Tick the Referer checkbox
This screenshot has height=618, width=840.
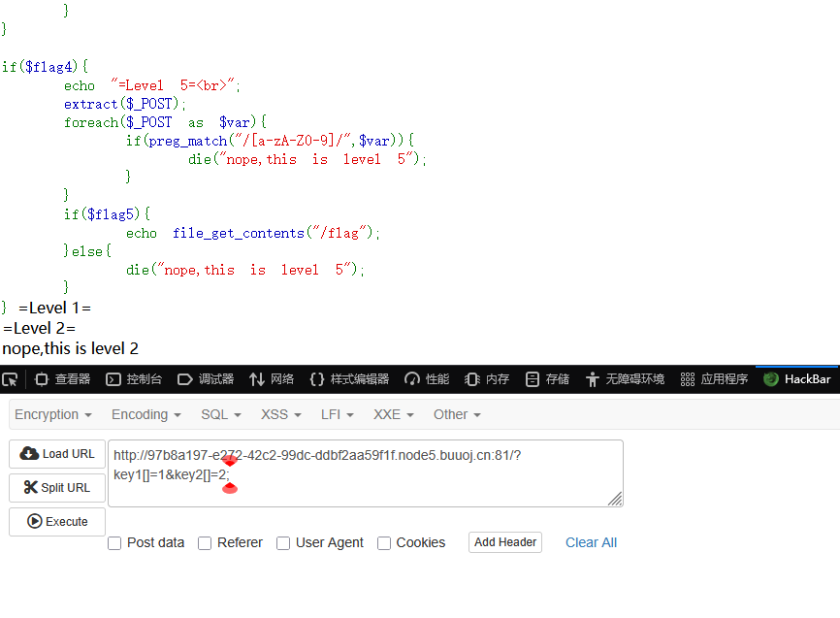click(x=205, y=543)
